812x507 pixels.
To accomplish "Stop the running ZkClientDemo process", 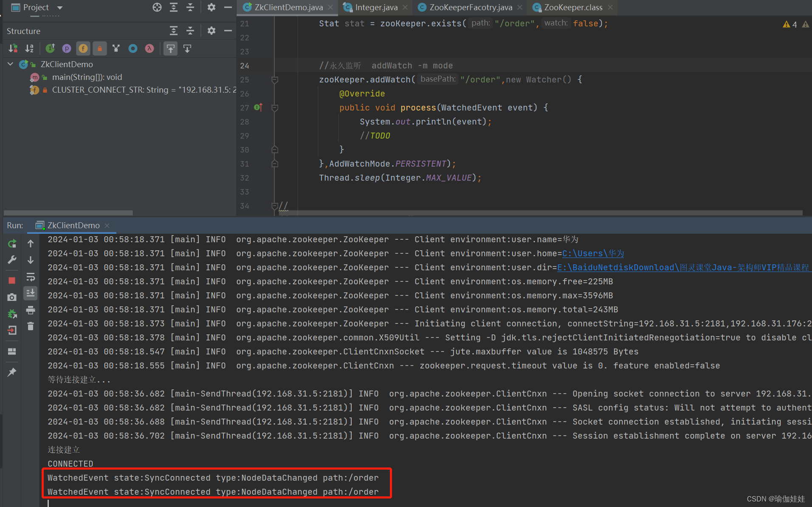I will click(x=12, y=280).
